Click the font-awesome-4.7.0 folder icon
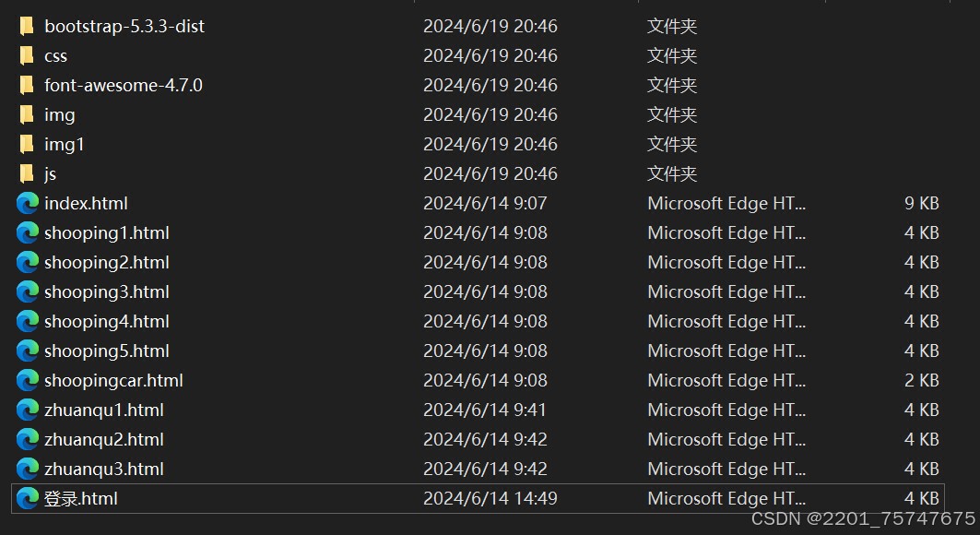Viewport: 980px width, 535px height. (27, 85)
